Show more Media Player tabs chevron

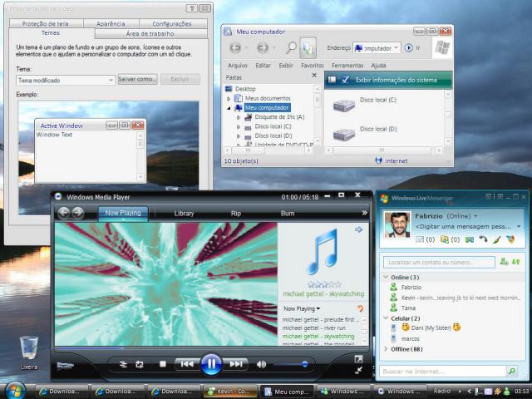tap(364, 213)
